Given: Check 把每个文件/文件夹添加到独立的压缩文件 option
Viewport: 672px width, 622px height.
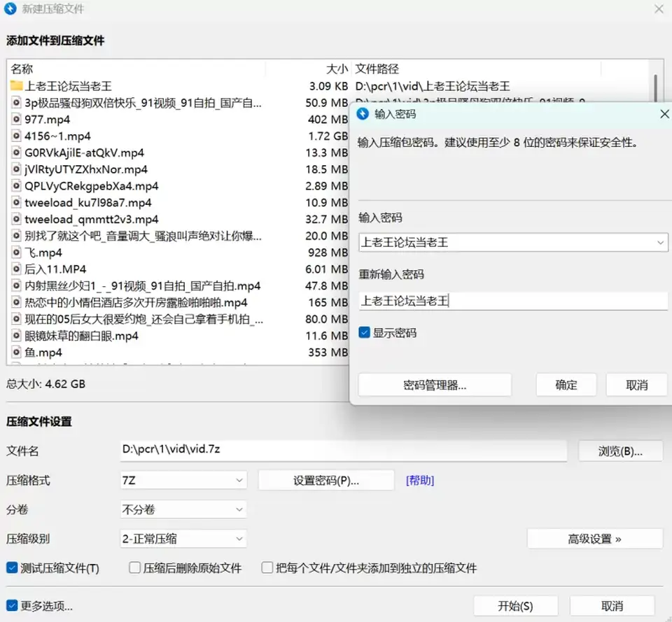Looking at the screenshot, I should (x=267, y=568).
